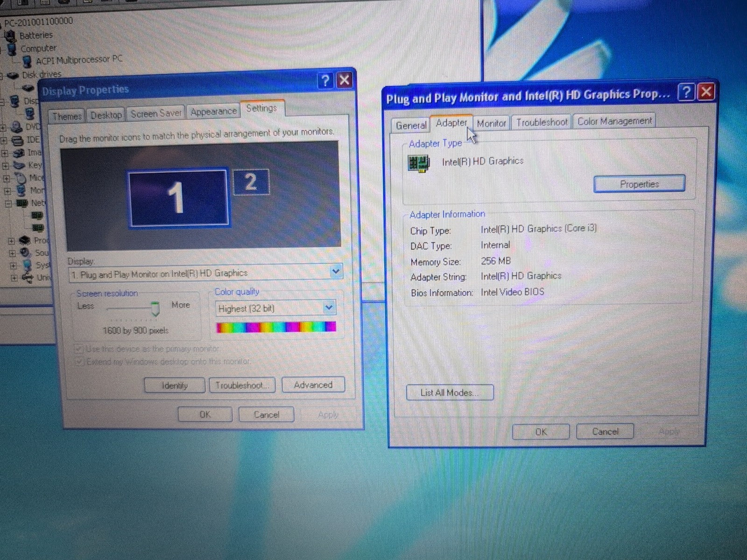
Task: Click Cancel in Intel HD Graphics properties
Action: pos(605,431)
